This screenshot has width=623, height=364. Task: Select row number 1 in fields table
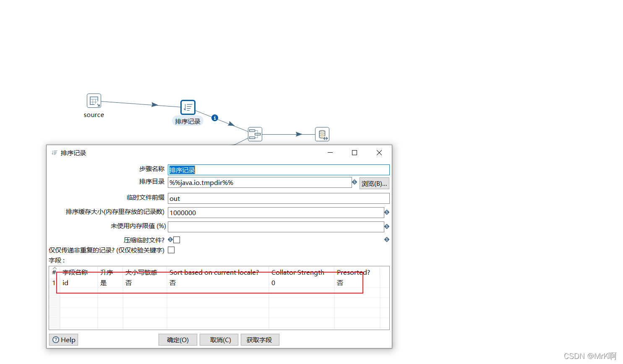click(54, 283)
